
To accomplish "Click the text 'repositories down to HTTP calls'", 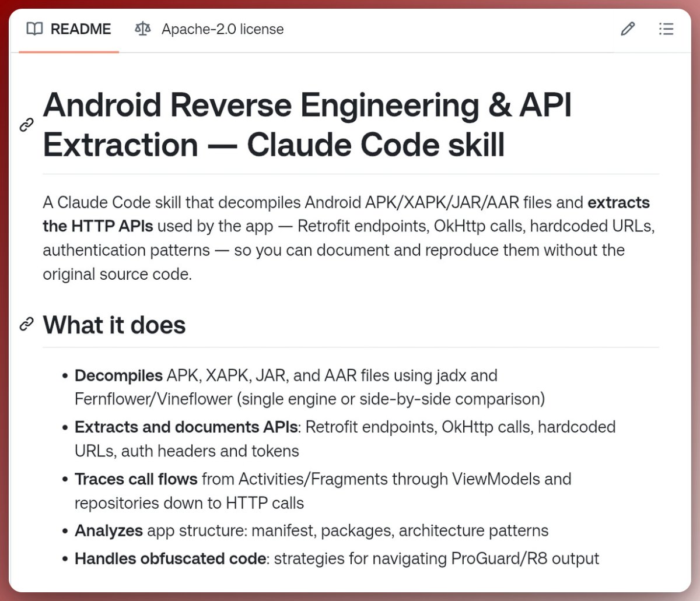I will (189, 503).
